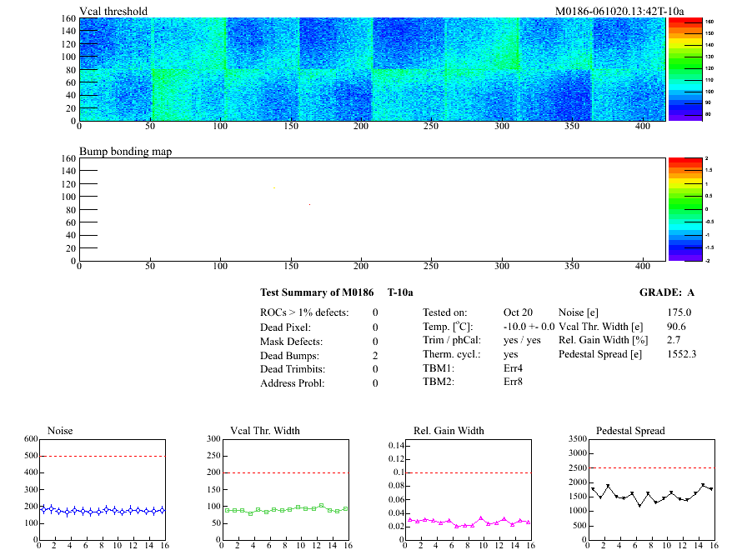Image resolution: width=747 pixels, height=560 pixels.
Task: Click the Bump bonding map color scale
Action: point(683,208)
